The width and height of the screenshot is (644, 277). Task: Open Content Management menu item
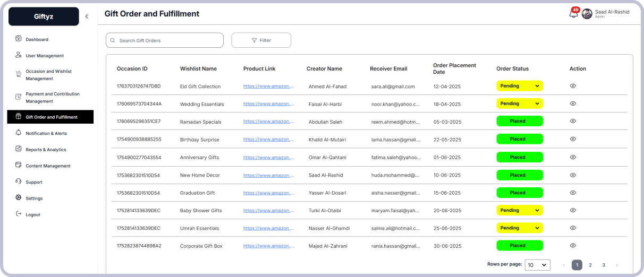click(48, 166)
